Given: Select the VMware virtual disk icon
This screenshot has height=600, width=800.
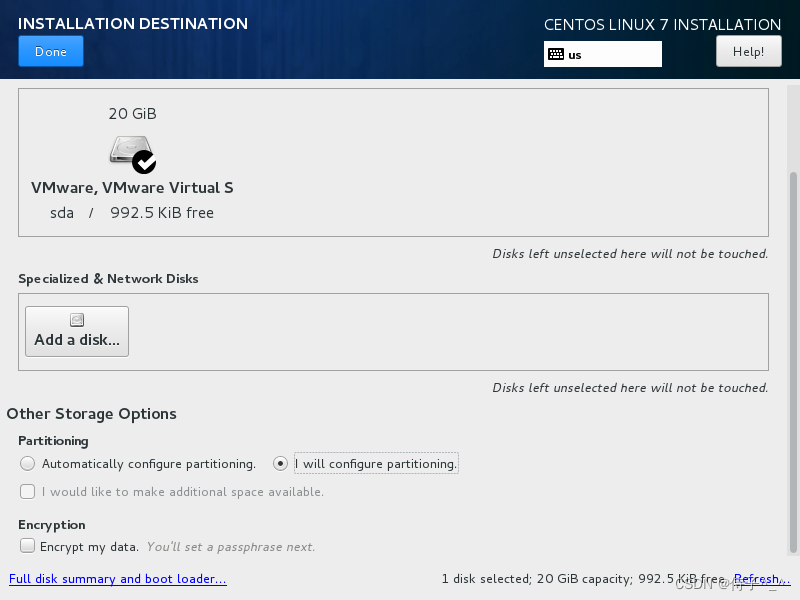Looking at the screenshot, I should (x=132, y=153).
